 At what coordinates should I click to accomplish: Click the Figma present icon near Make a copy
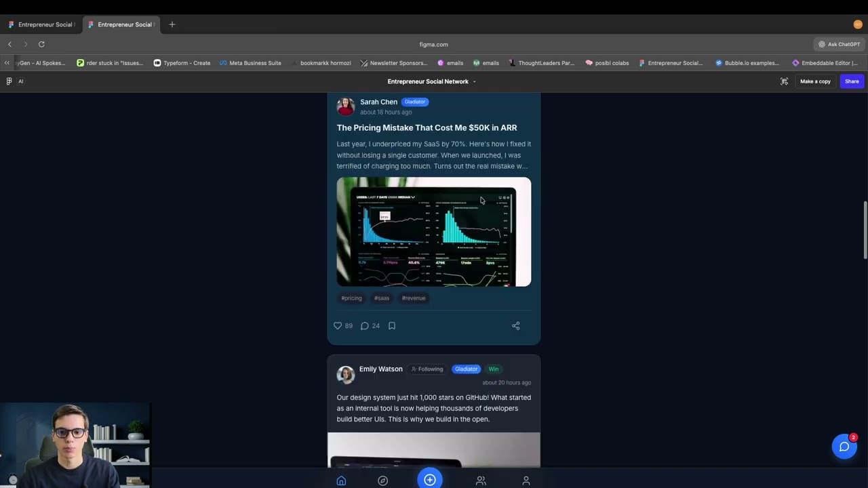pos(785,81)
